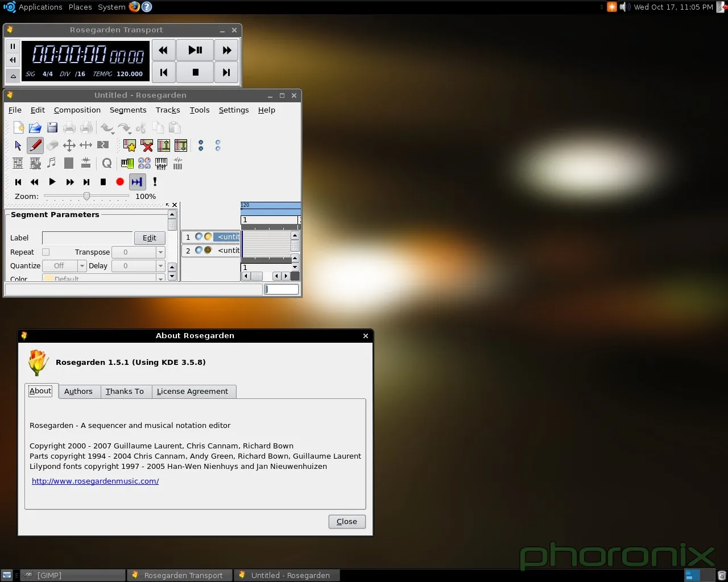Open the Composition menu
Image resolution: width=728 pixels, height=582 pixels.
77,110
